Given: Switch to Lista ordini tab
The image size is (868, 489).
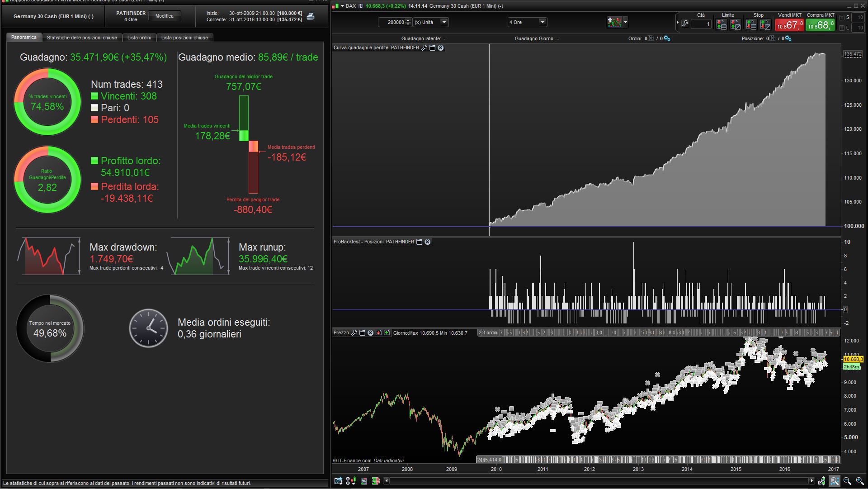Looking at the screenshot, I should click(139, 38).
